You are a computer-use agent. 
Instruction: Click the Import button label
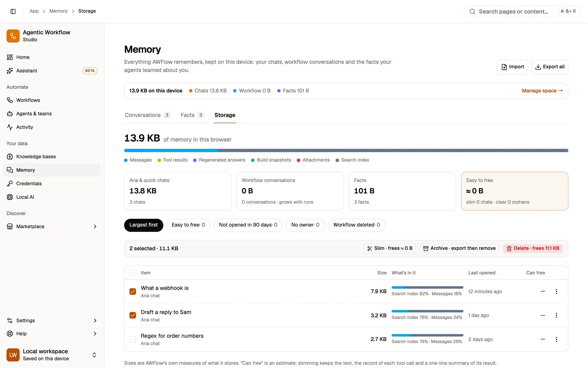click(x=517, y=67)
